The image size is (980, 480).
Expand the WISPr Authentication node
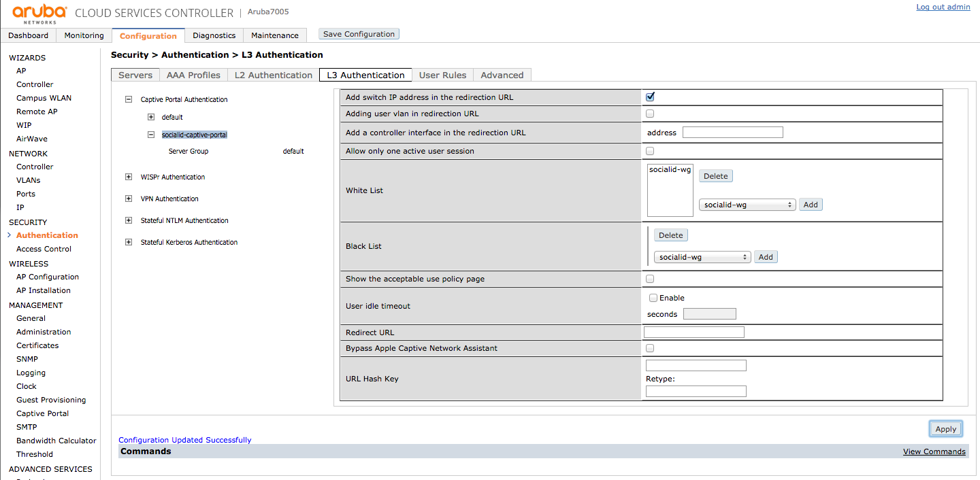(x=129, y=177)
